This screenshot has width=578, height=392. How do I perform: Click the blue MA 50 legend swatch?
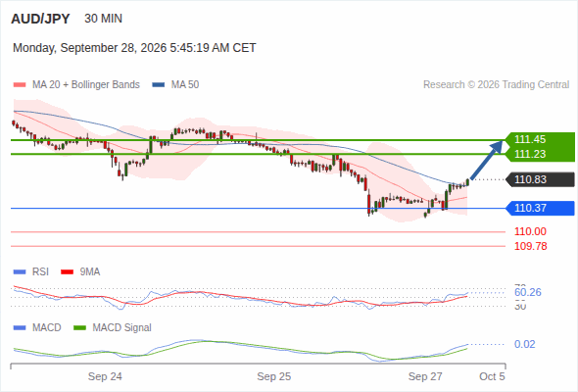(x=159, y=85)
